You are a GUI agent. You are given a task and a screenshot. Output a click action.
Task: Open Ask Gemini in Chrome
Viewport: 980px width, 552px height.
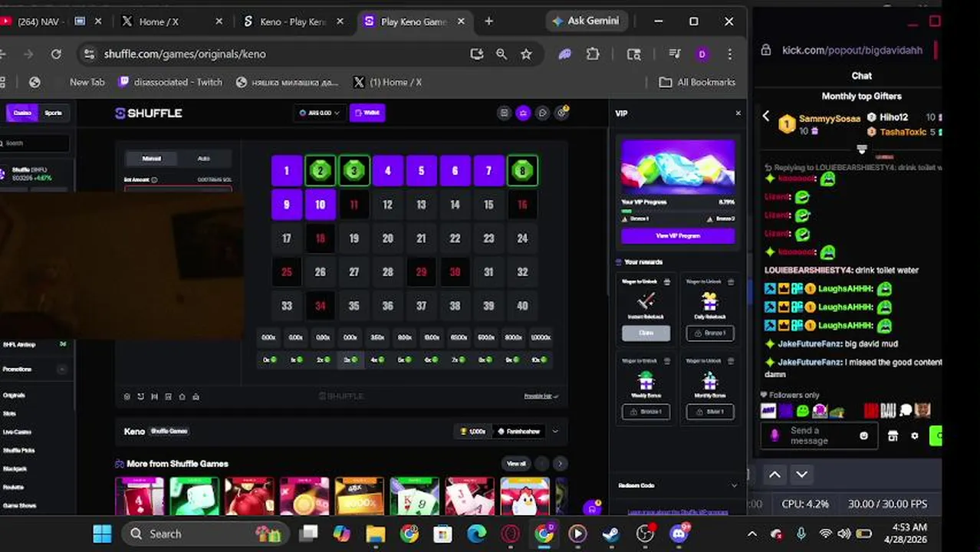pyautogui.click(x=586, y=21)
